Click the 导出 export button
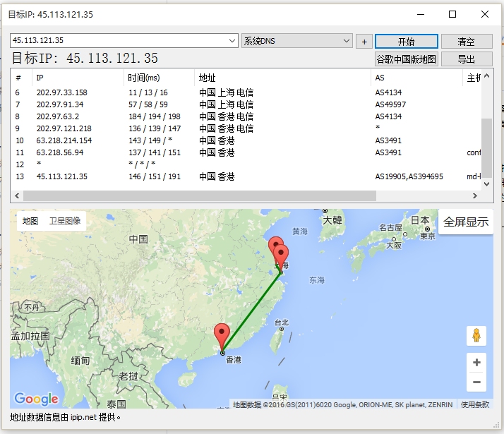This screenshot has height=434, width=504. coord(466,59)
